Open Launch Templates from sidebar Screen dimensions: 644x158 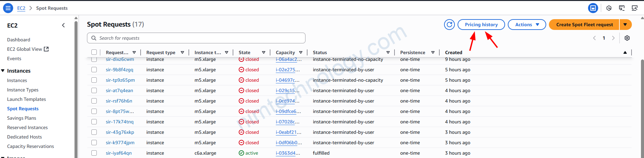click(x=26, y=99)
